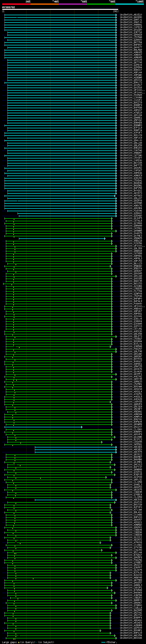Open the UniRef100_Q5DNZ5 entry
This screenshot has height=644, width=146.
131,238
